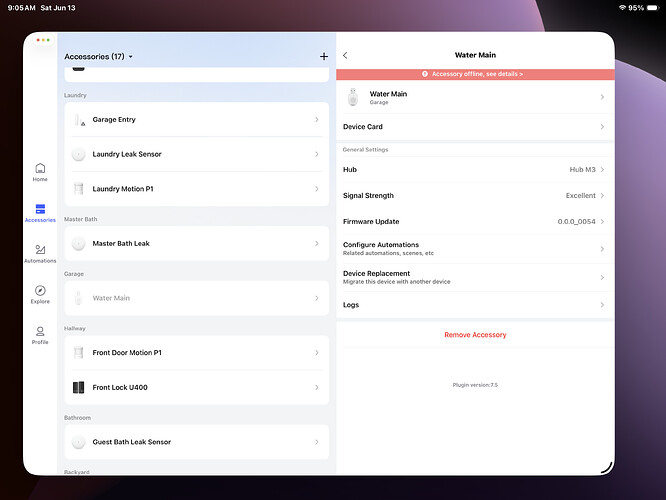The width and height of the screenshot is (666, 500).
Task: Go back using the left arrow
Action: [345, 55]
